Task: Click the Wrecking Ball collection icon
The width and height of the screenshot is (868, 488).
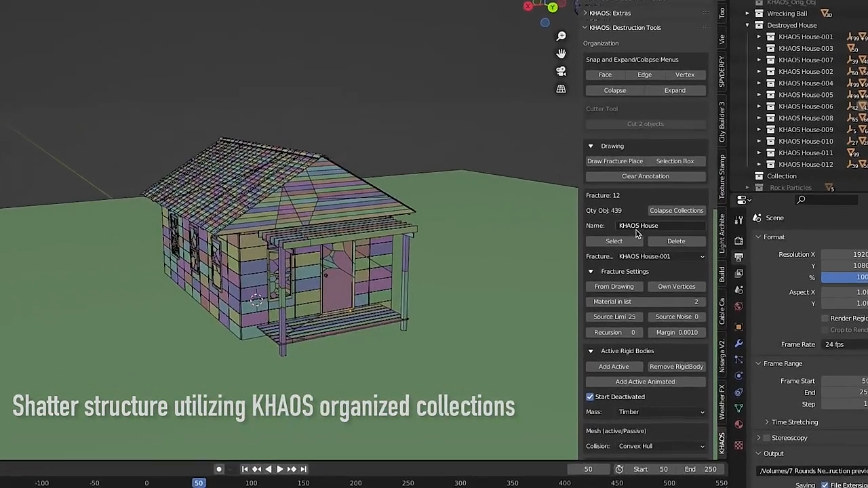Action: tap(759, 14)
